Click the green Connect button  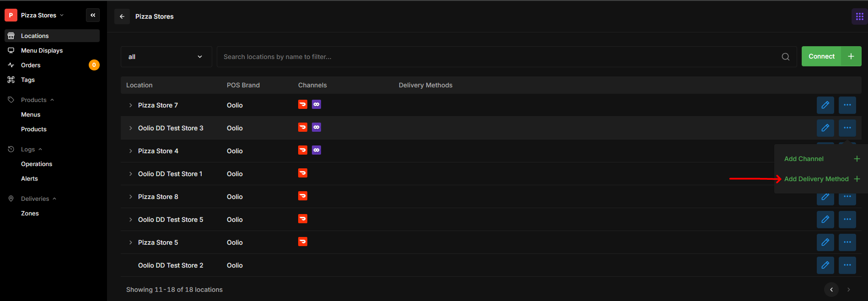click(821, 56)
